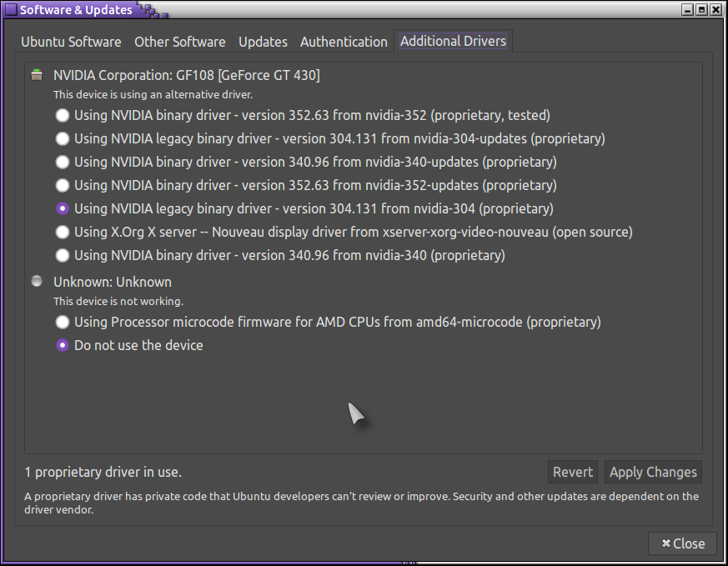The image size is (728, 566).
Task: Click the NVIDIA graphics card device icon
Action: (x=37, y=75)
